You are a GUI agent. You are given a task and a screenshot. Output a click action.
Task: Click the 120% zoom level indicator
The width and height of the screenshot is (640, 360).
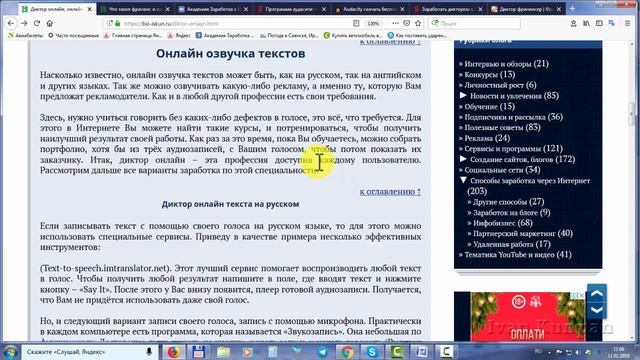point(373,23)
